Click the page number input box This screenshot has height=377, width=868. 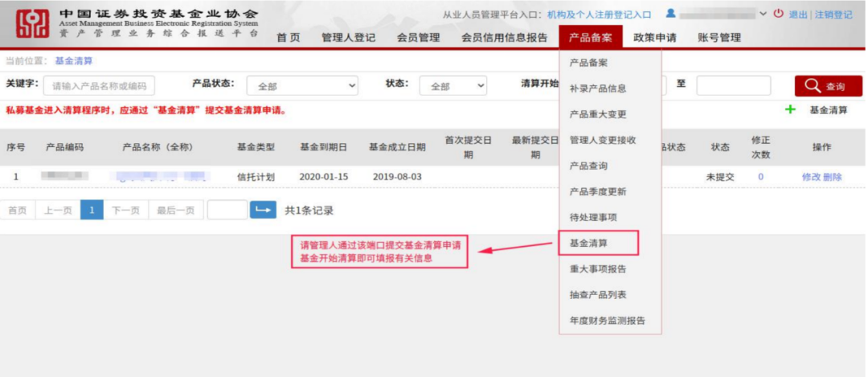tap(227, 210)
